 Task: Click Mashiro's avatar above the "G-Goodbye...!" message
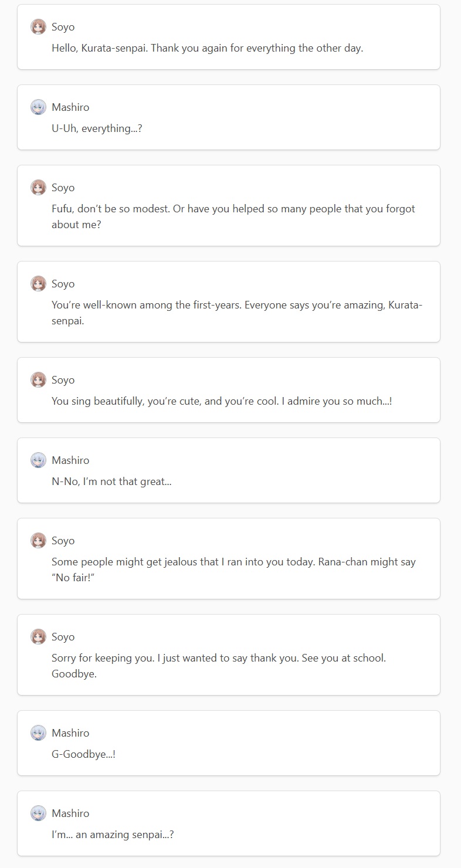point(38,733)
